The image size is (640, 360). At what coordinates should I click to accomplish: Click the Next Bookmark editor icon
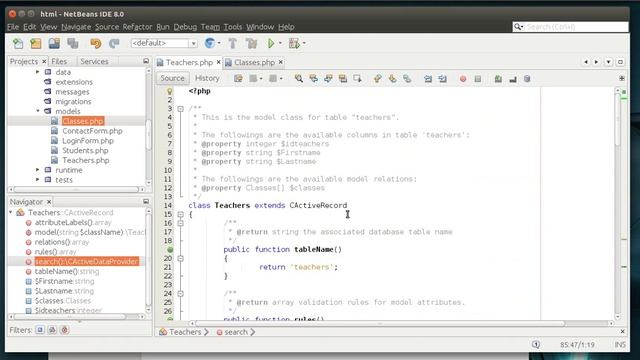[392, 78]
